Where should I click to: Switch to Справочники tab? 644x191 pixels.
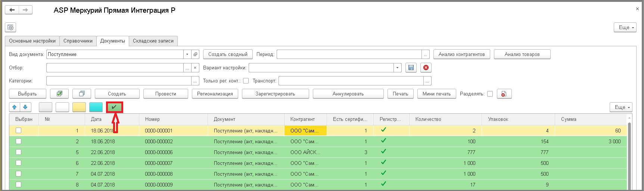[x=78, y=41]
